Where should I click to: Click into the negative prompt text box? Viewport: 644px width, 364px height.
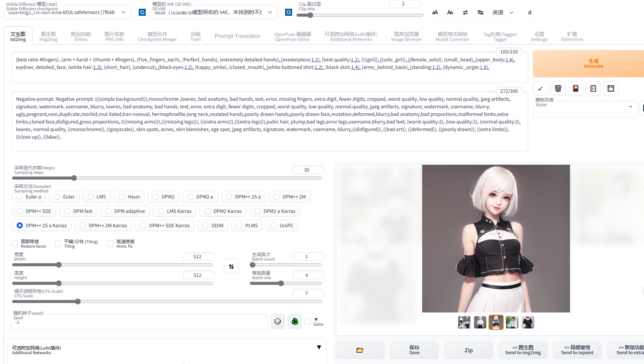point(270,121)
